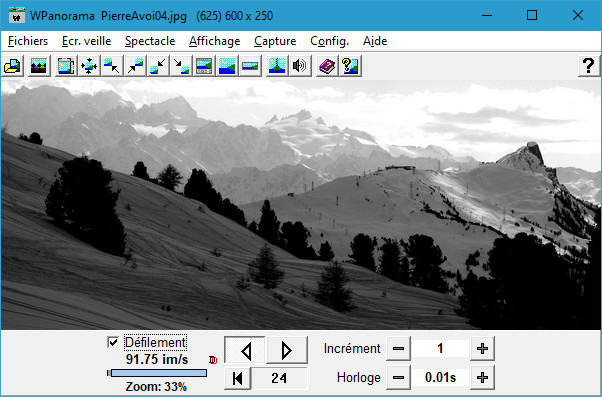Image resolution: width=602 pixels, height=397 pixels.
Task: Click the question mark over image icon
Action: click(x=350, y=66)
